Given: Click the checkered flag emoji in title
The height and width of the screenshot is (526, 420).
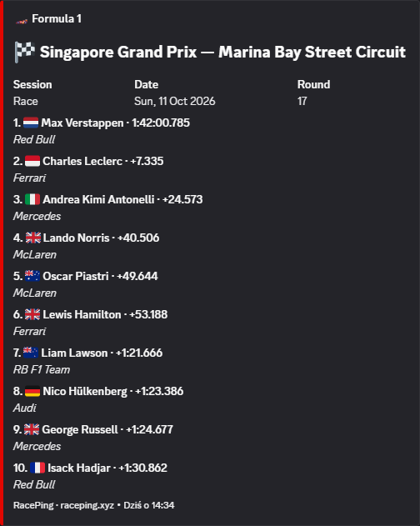Looking at the screenshot, I should [24, 53].
